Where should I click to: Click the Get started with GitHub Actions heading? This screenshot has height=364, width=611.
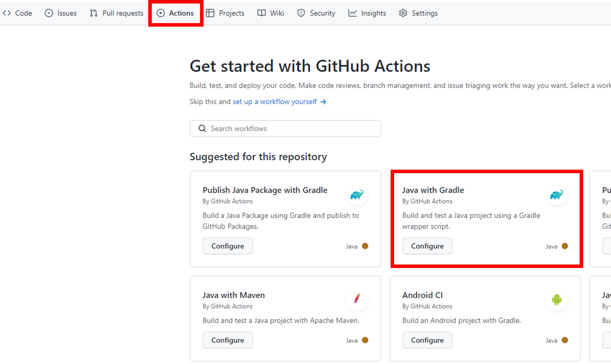[310, 66]
